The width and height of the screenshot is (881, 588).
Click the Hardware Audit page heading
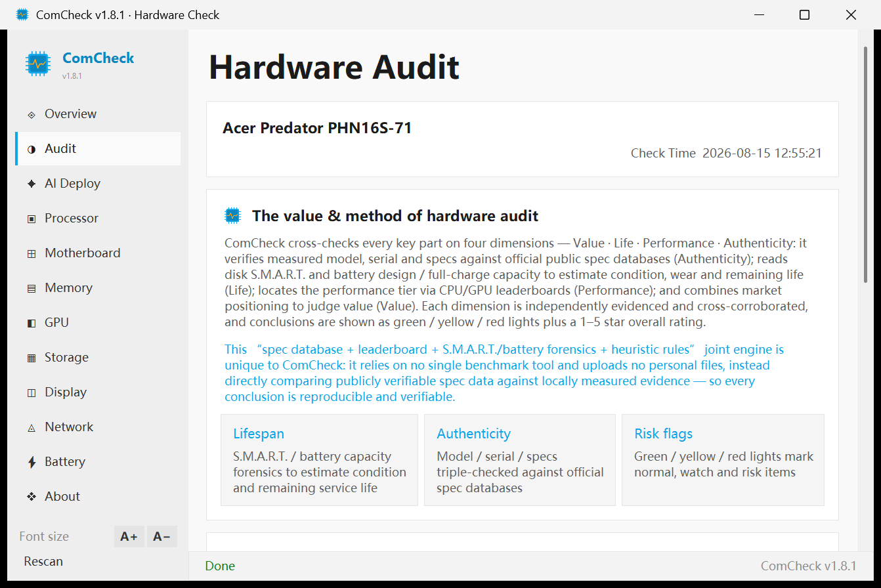tap(334, 68)
